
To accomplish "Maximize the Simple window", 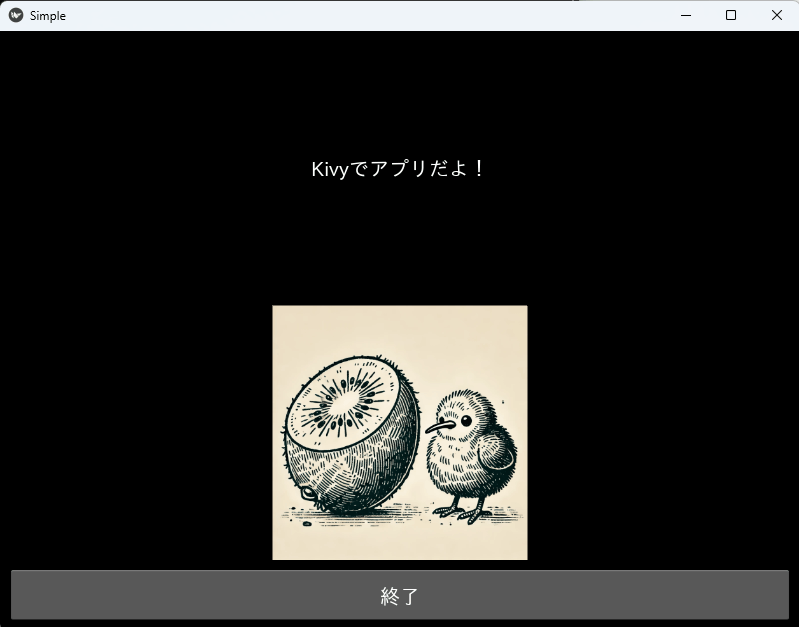I will coord(731,15).
